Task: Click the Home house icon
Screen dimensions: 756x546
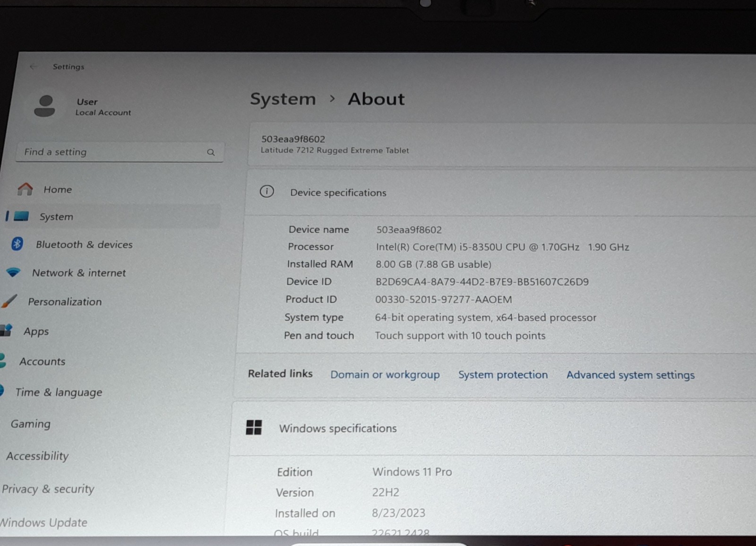Action: click(25, 189)
